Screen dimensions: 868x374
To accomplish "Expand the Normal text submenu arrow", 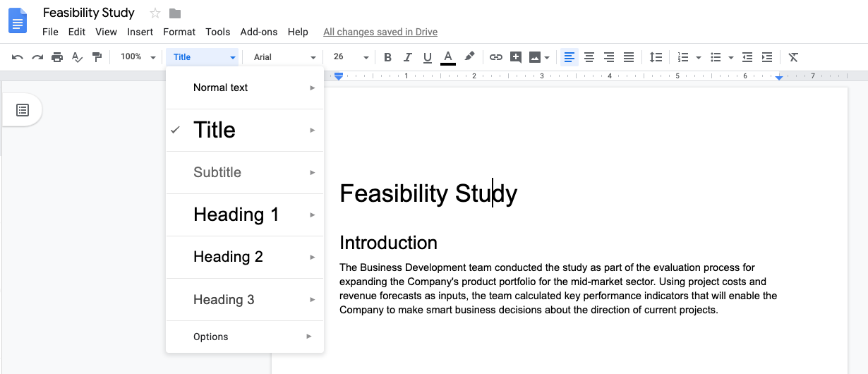I will pos(312,88).
